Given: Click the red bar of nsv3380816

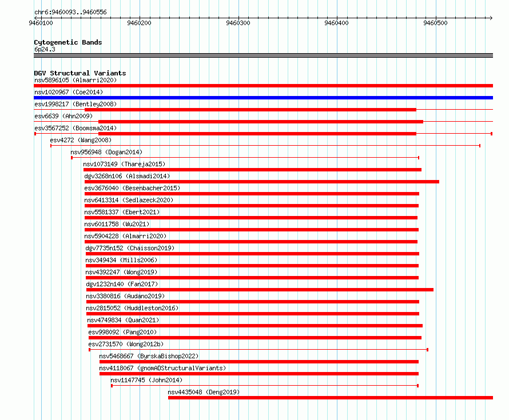Looking at the screenshot, I should pyautogui.click(x=253, y=302).
